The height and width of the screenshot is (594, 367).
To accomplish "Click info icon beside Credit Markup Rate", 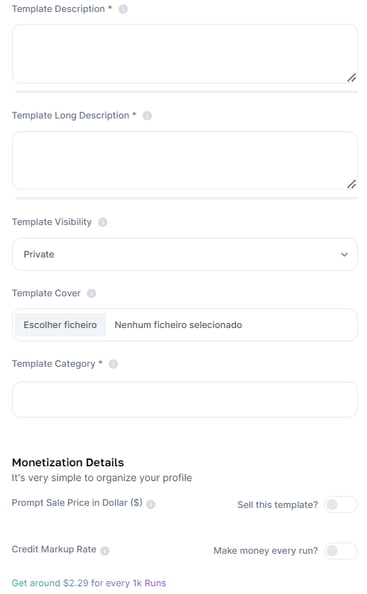I will 105,551.
